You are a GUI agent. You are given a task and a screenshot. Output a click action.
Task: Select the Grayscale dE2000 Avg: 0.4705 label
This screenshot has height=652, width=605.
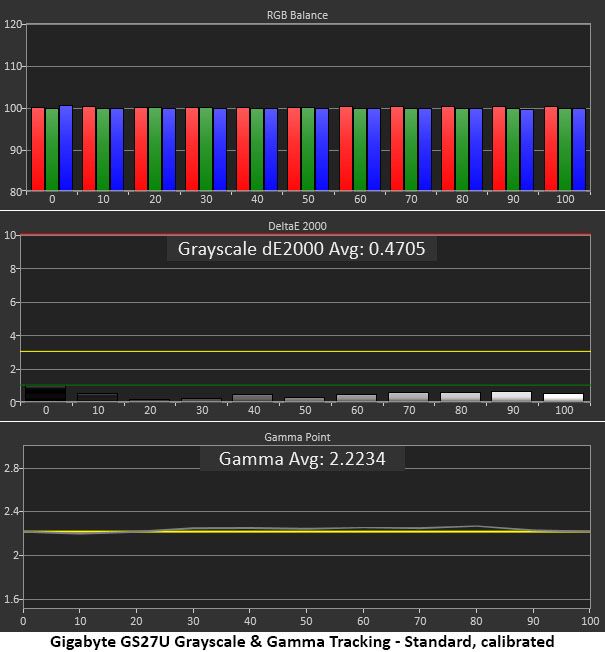click(x=301, y=249)
